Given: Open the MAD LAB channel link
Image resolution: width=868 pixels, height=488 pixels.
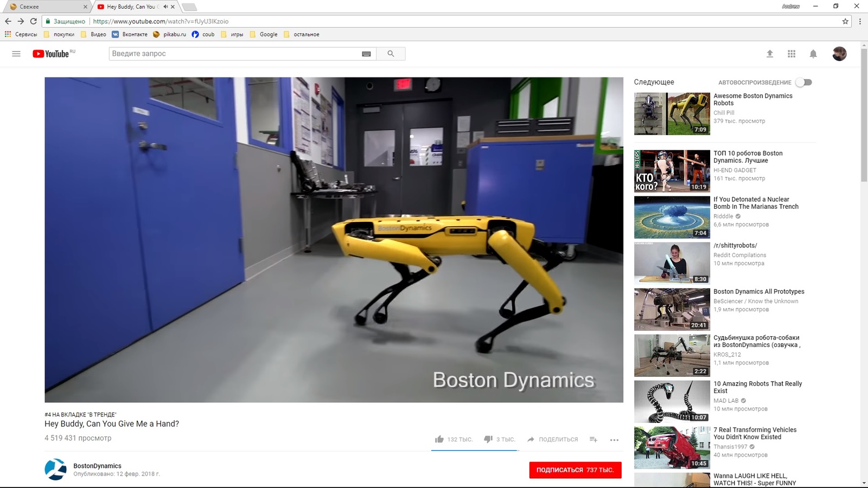Looking at the screenshot, I should coord(726,401).
